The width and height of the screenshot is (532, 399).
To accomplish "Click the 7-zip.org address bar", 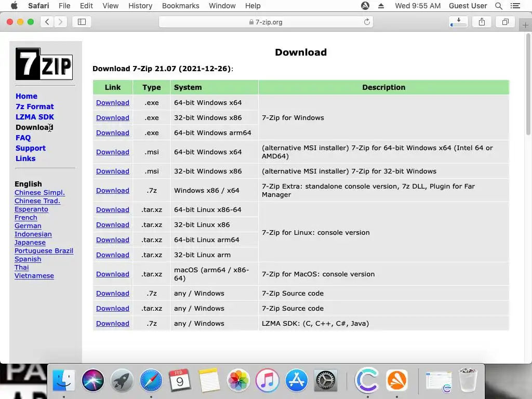I will (265, 22).
